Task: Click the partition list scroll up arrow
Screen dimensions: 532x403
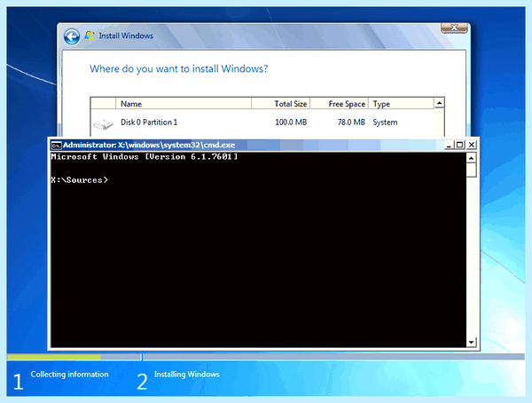Action: coord(439,103)
